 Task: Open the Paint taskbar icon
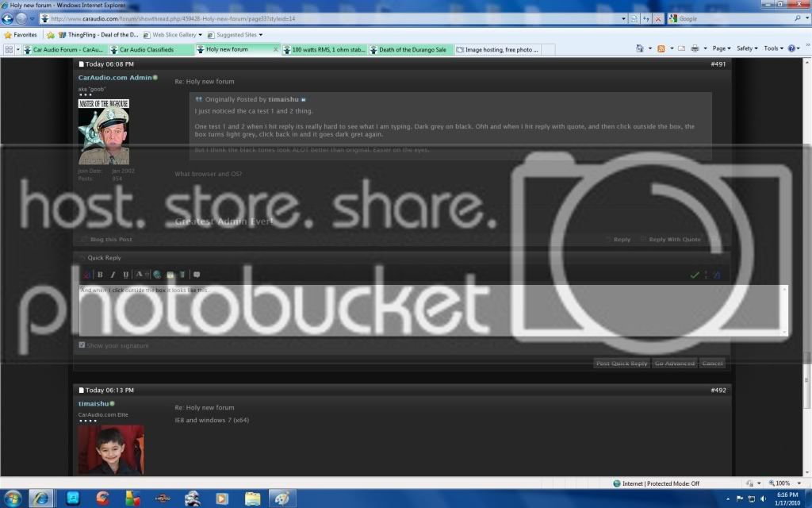tap(282, 498)
